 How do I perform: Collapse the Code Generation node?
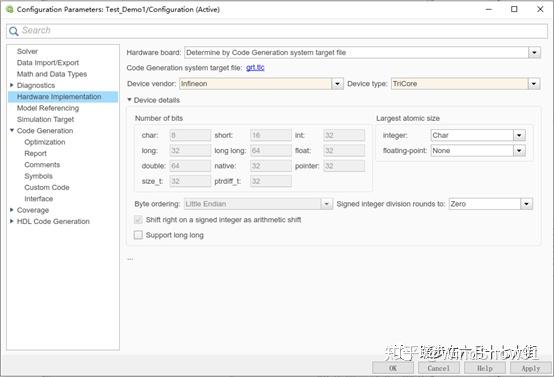tap(12, 130)
